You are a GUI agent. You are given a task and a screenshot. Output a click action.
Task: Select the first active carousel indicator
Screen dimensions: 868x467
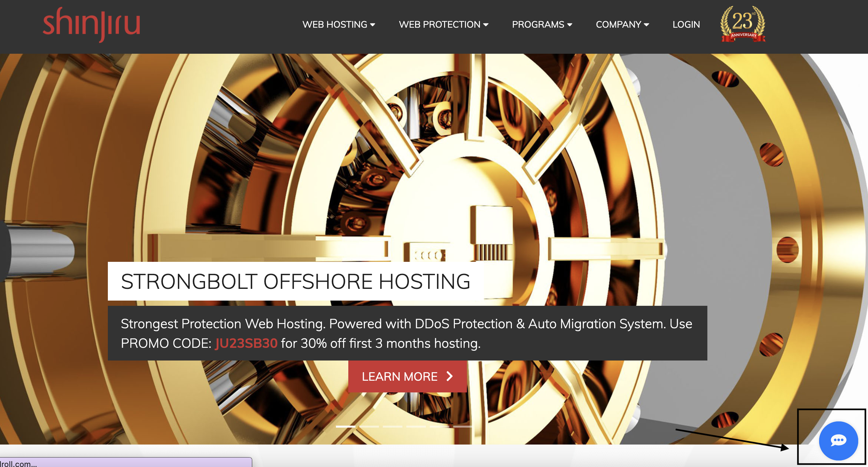tap(345, 427)
